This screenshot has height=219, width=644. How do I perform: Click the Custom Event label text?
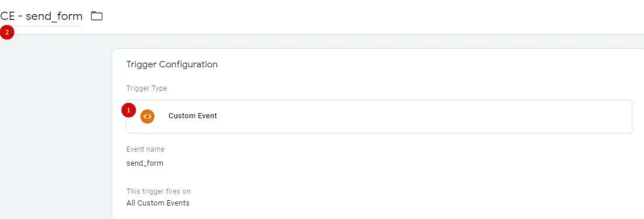(192, 116)
